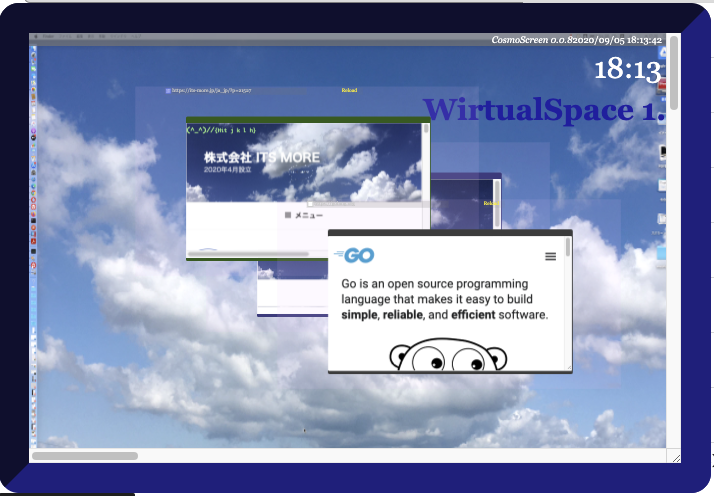714x496 pixels.
Task: Click the 株式会社 ITS MORE banner title
Action: point(262,158)
